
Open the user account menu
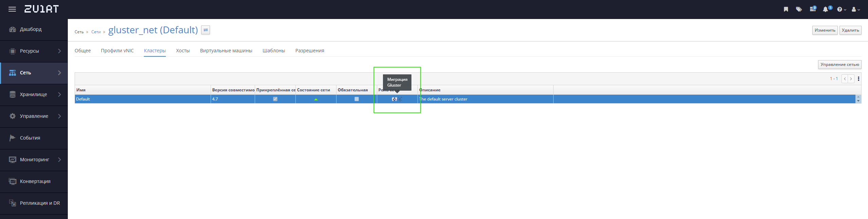coord(855,10)
